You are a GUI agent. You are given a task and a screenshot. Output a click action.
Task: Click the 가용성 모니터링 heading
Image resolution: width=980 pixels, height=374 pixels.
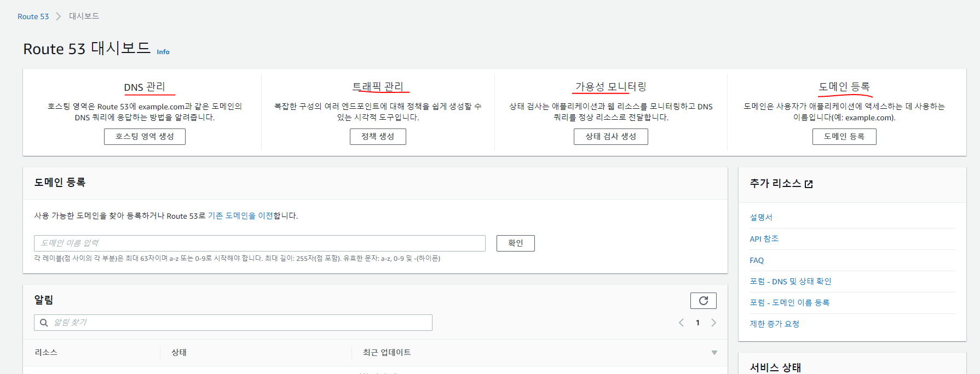[x=611, y=87]
